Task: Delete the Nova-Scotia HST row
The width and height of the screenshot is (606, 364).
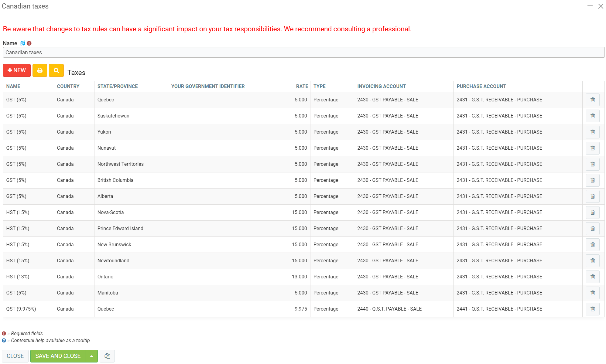Action: click(592, 213)
